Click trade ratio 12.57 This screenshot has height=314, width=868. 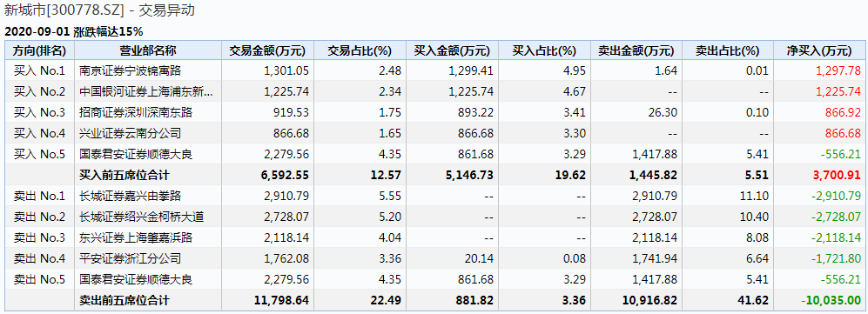coord(387,175)
